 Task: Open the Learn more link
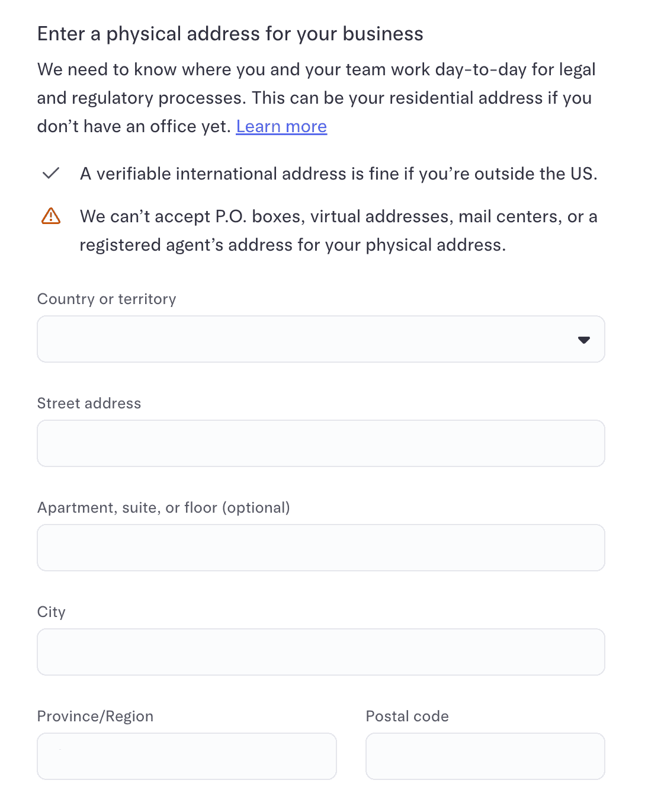coord(281,126)
